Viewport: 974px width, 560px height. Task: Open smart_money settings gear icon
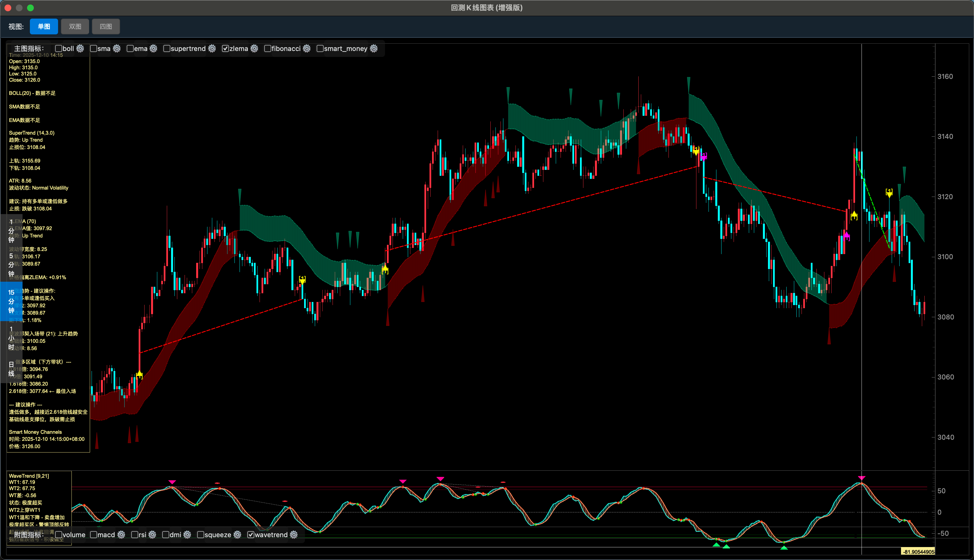pyautogui.click(x=373, y=48)
